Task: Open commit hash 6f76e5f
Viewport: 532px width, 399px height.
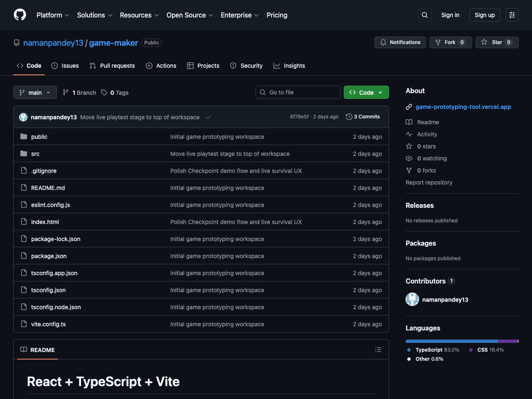Action: (299, 117)
